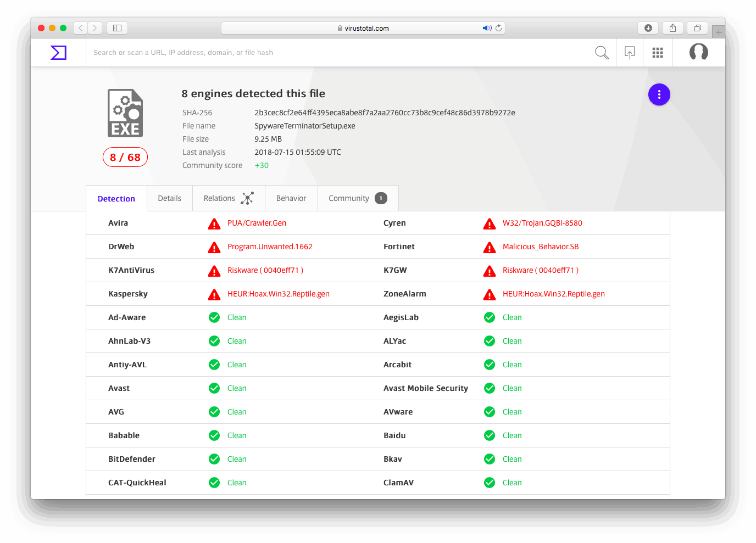This screenshot has height=543, width=756.
Task: Add a new Safari tab
Action: point(719,32)
